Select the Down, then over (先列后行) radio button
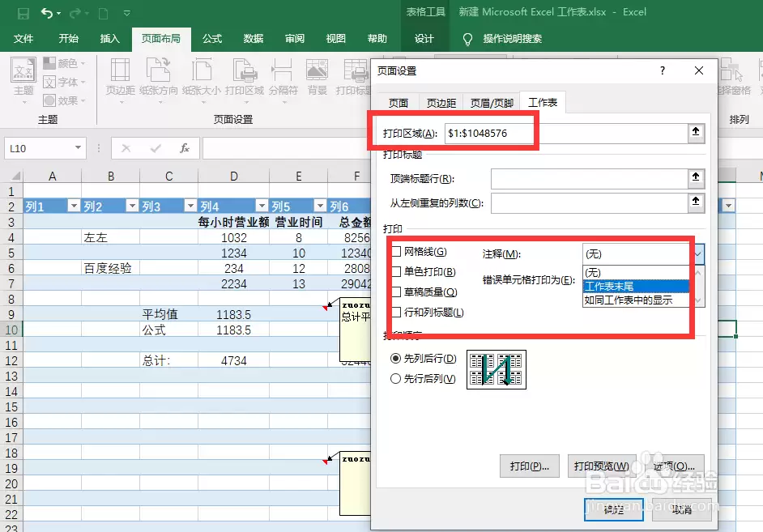The image size is (763, 532). pyautogui.click(x=395, y=359)
